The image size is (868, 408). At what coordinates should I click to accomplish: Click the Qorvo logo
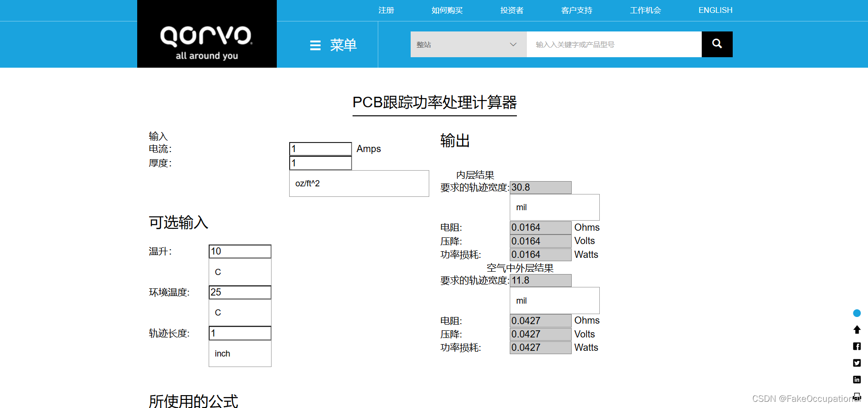(207, 34)
